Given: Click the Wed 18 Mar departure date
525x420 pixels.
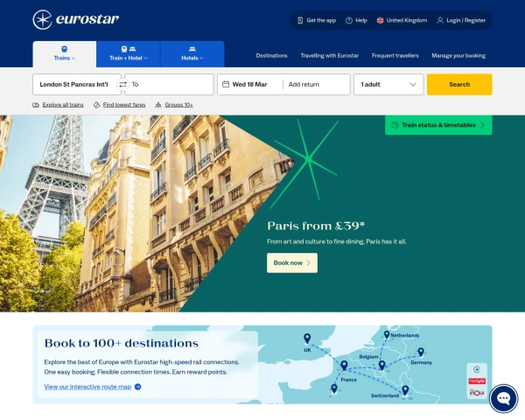Looking at the screenshot, I should click(x=249, y=84).
